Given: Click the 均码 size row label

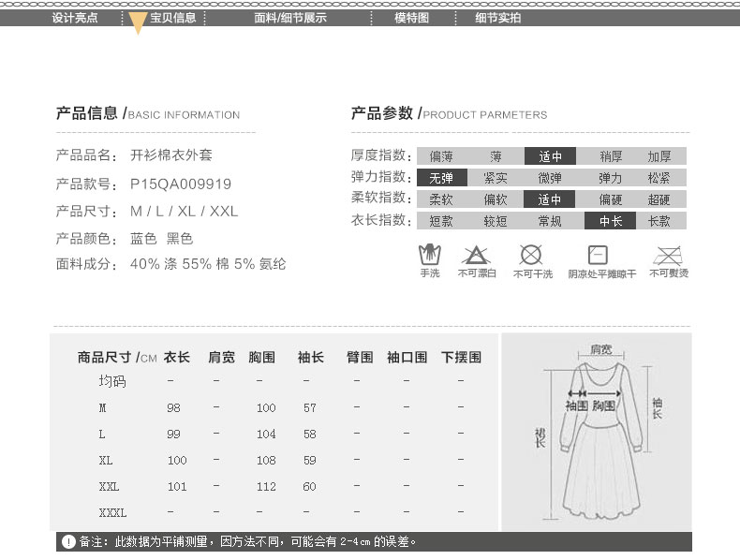Looking at the screenshot, I should click(x=112, y=381).
